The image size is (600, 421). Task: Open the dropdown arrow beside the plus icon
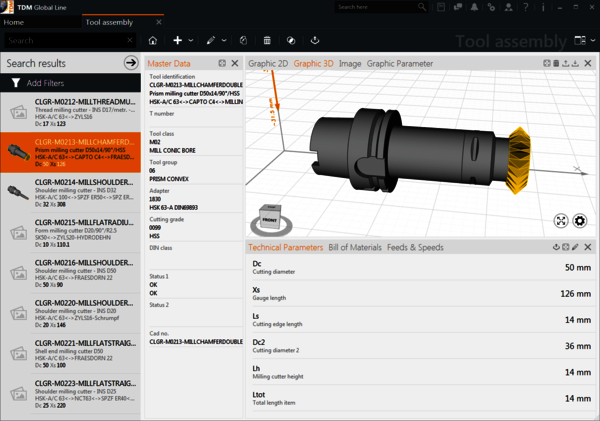point(191,40)
